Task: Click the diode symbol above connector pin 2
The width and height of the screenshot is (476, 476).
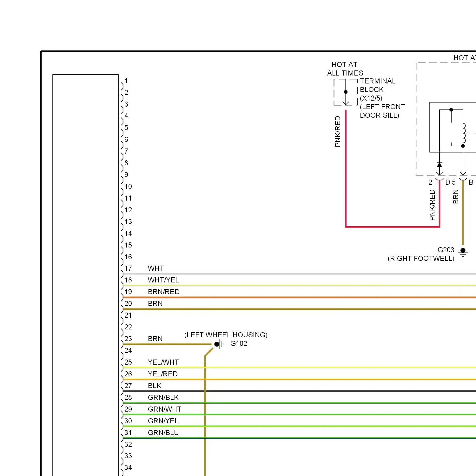Action: (x=440, y=165)
